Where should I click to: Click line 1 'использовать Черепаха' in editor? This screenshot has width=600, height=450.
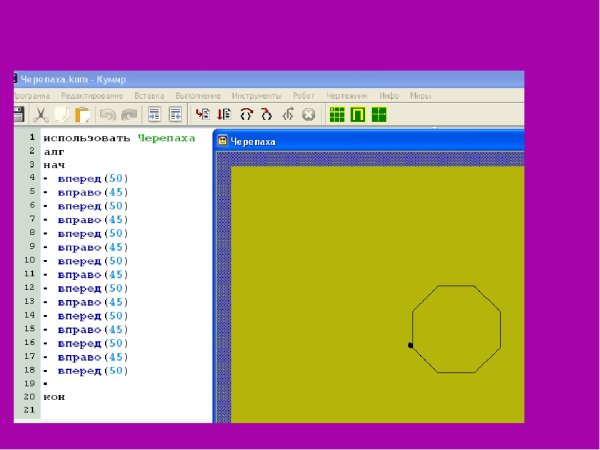coord(119,139)
